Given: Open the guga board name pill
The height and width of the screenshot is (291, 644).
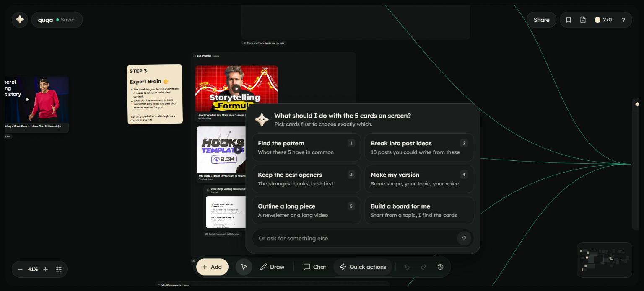Looking at the screenshot, I should [x=57, y=20].
